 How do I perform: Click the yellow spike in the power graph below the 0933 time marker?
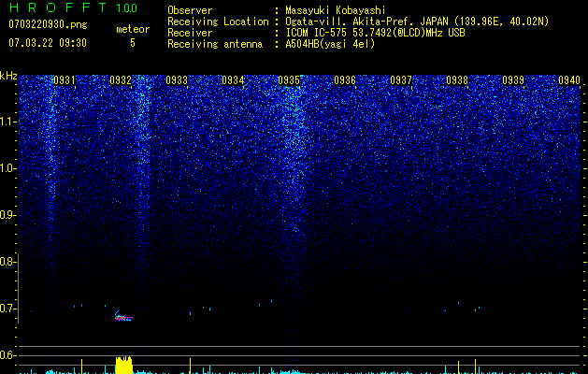[190, 366]
